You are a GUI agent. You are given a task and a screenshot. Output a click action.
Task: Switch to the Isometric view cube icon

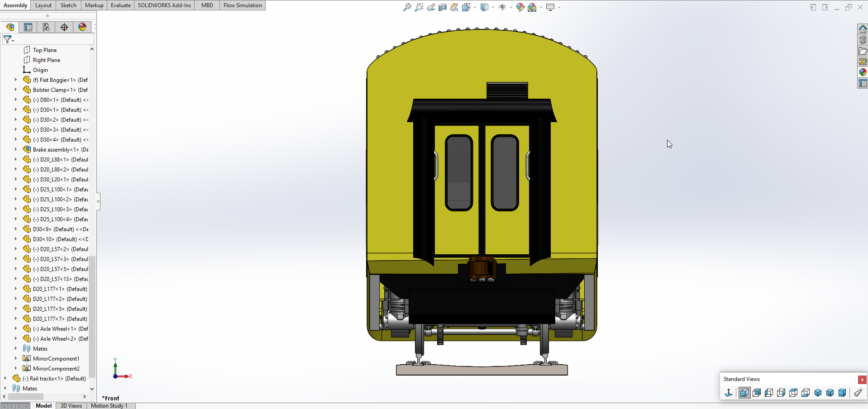818,393
